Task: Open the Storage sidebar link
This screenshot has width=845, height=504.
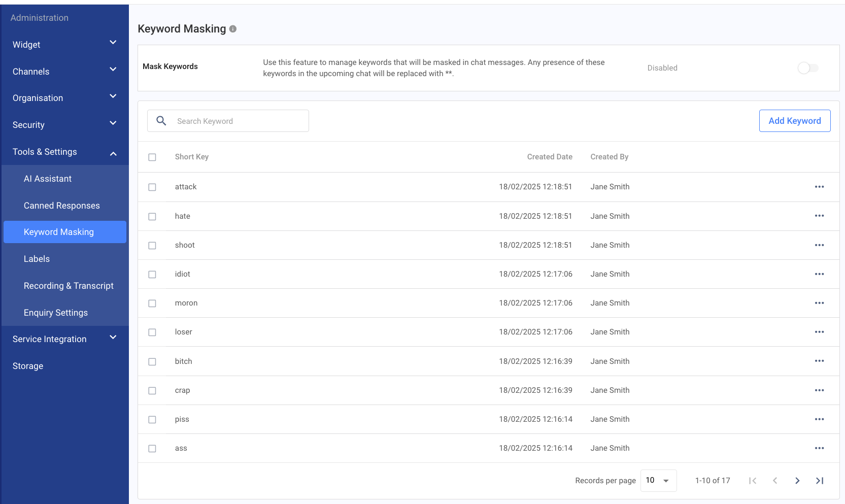Action: [28, 366]
